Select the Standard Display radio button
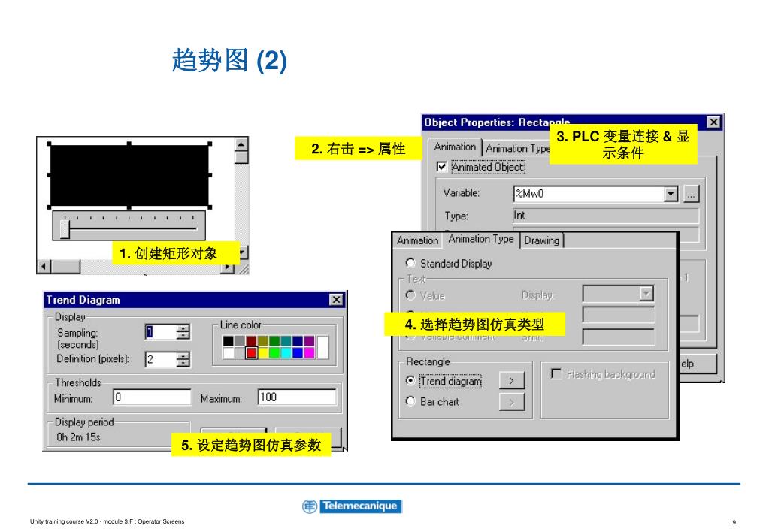The height and width of the screenshot is (532, 769). tap(410, 263)
